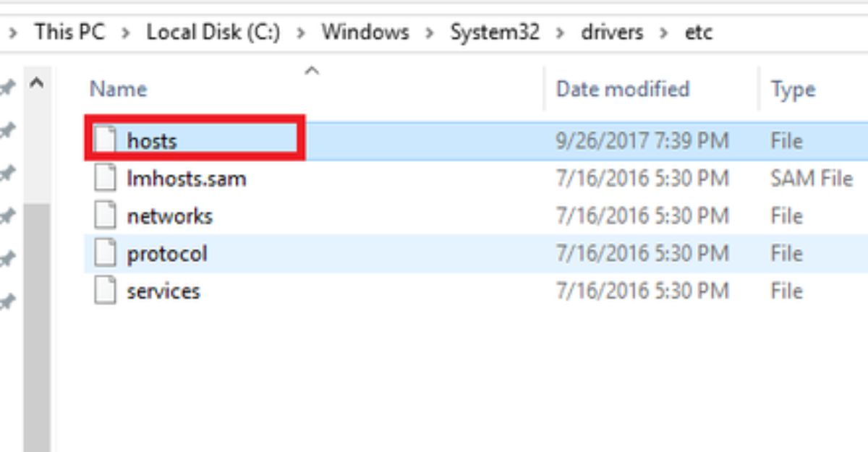868x452 pixels.
Task: Click the protocol file icon
Action: coord(106,253)
